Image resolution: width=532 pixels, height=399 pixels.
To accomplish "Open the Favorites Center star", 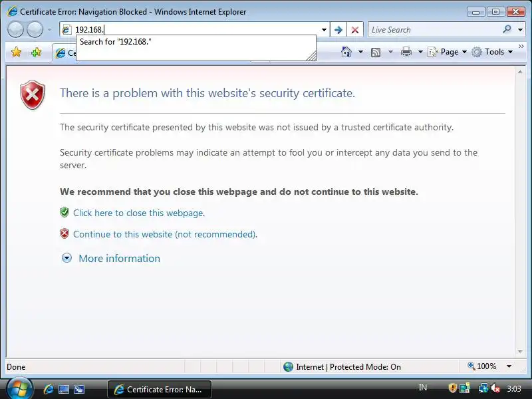I will (16, 52).
